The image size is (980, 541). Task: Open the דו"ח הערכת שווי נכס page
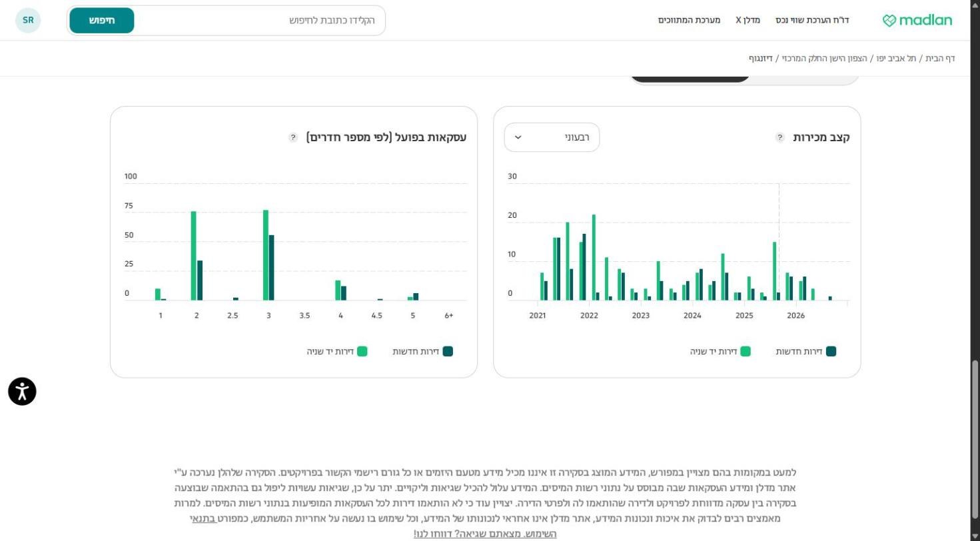812,20
